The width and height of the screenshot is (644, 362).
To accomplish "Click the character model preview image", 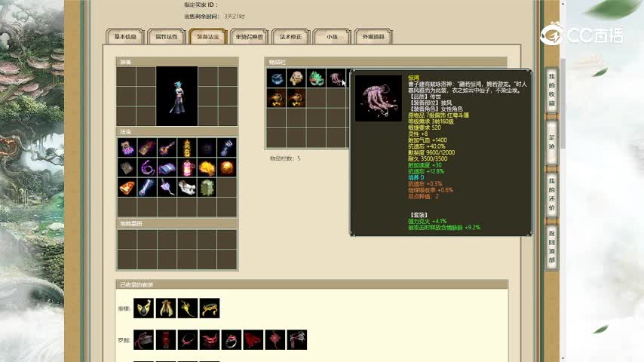I will pyautogui.click(x=177, y=96).
